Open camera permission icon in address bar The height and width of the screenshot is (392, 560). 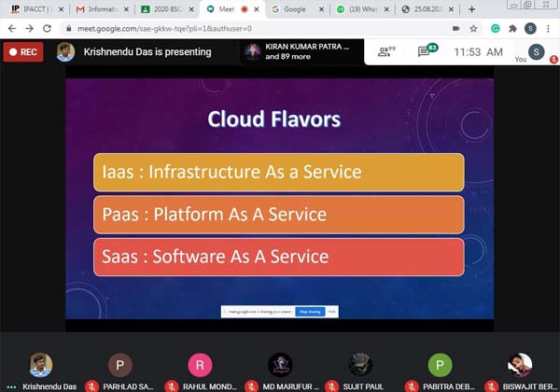455,29
